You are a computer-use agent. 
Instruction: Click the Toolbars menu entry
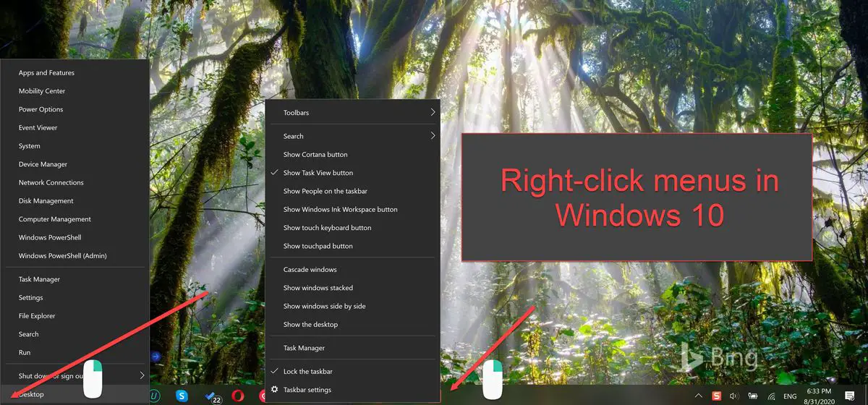pos(352,112)
